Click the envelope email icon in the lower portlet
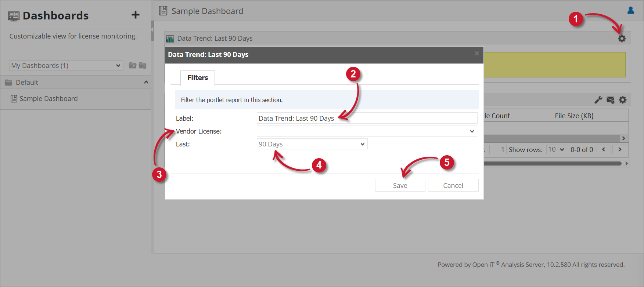This screenshot has height=287, width=644. 611,100
